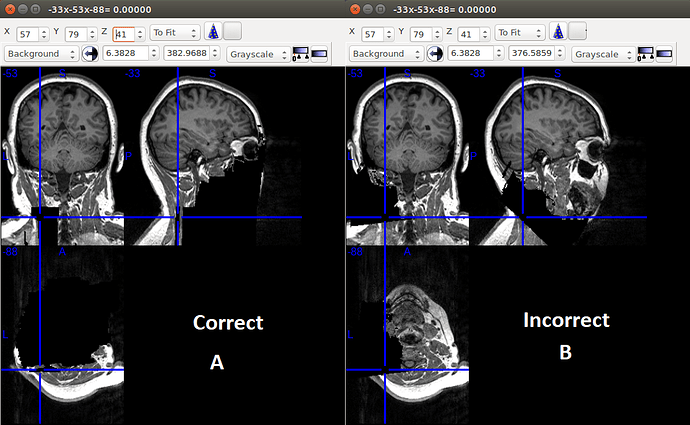Maximize the right window
The image size is (690, 425).
tap(381, 9)
